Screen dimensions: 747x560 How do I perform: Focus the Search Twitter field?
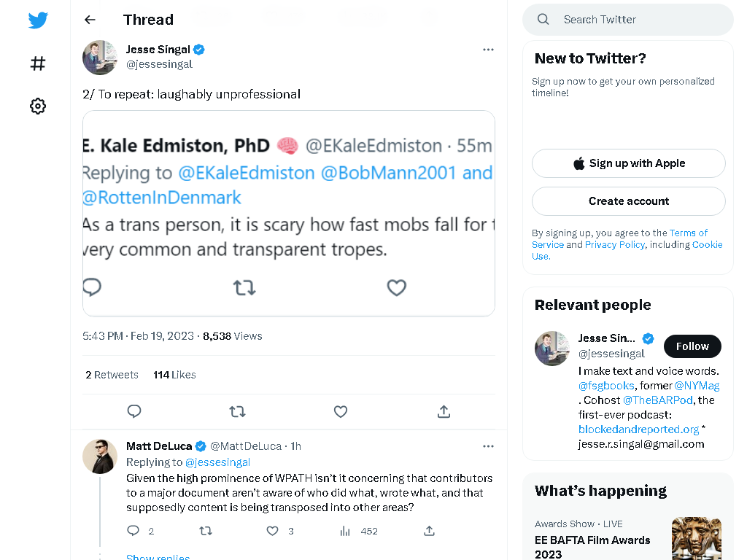click(628, 20)
